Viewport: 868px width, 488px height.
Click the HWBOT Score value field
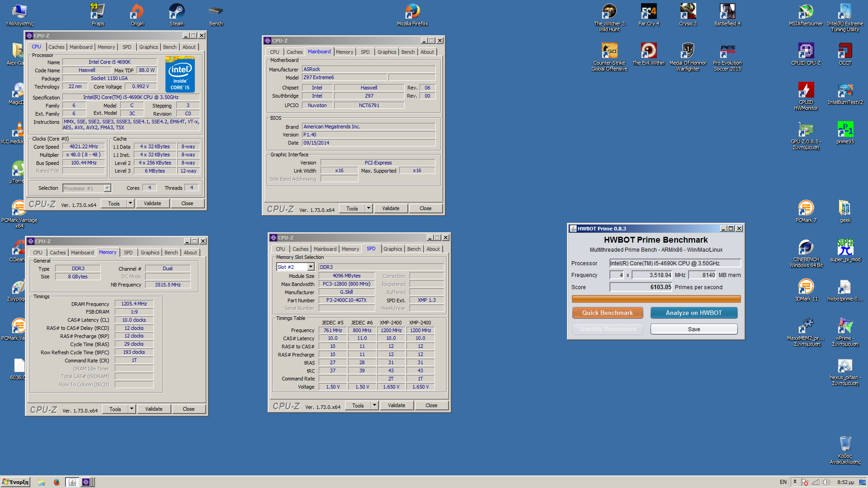[x=641, y=287]
